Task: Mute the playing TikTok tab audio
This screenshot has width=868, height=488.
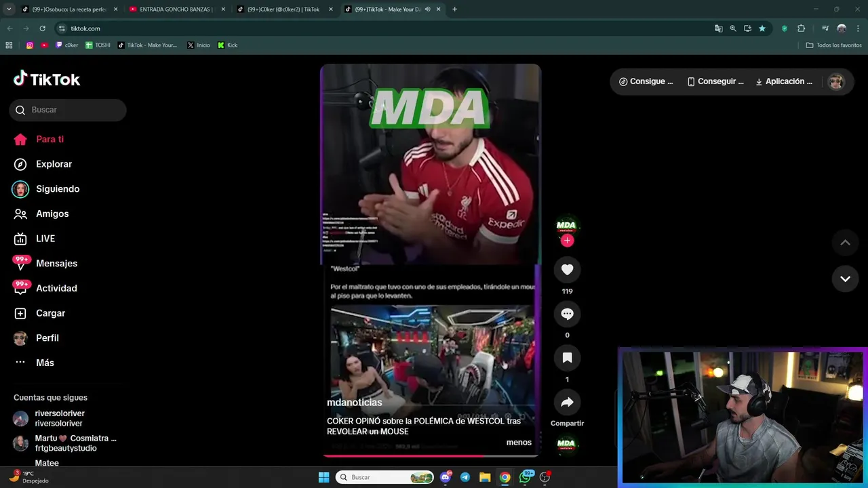Action: (x=428, y=9)
